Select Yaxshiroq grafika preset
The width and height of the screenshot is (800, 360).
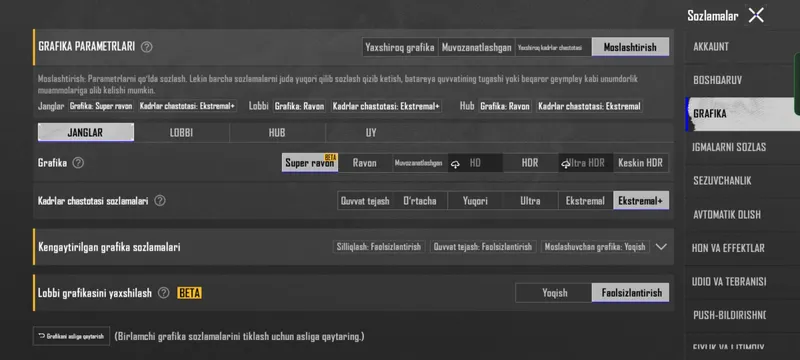400,47
